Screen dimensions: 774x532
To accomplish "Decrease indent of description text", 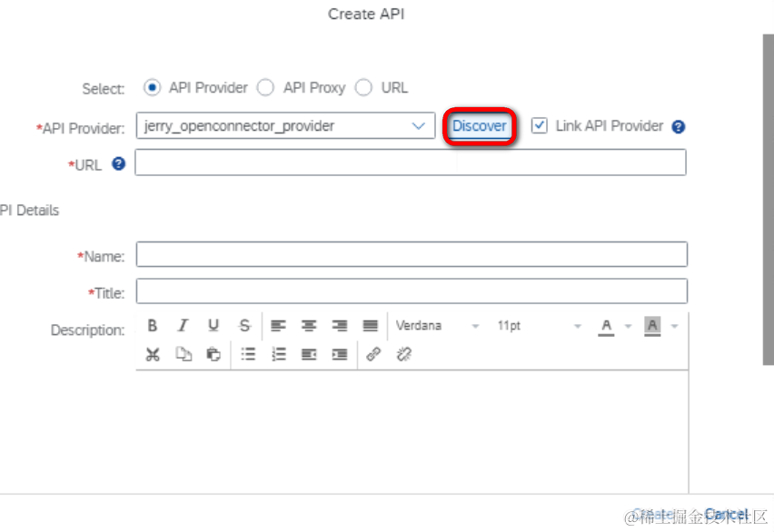I will click(x=309, y=354).
